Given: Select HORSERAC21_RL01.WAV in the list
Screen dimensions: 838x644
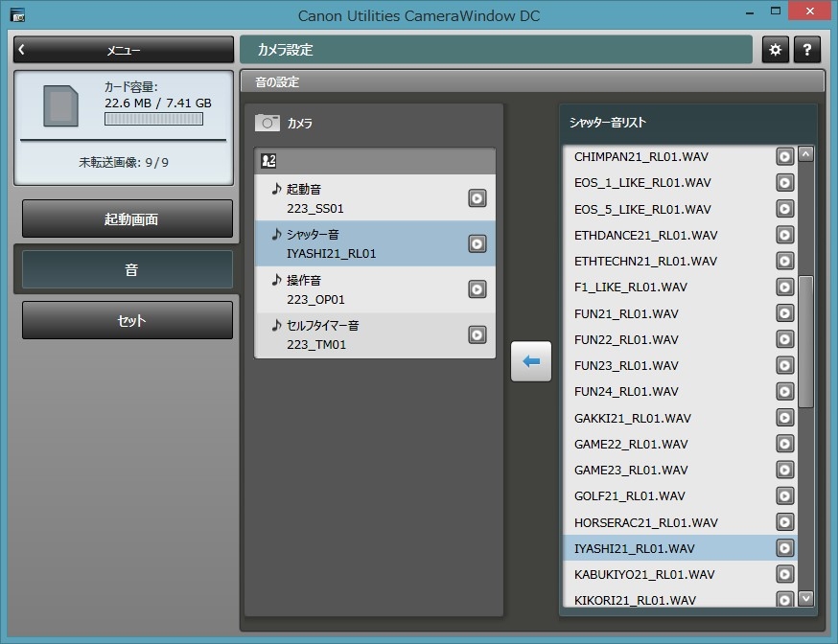Looking at the screenshot, I should tap(680, 522).
